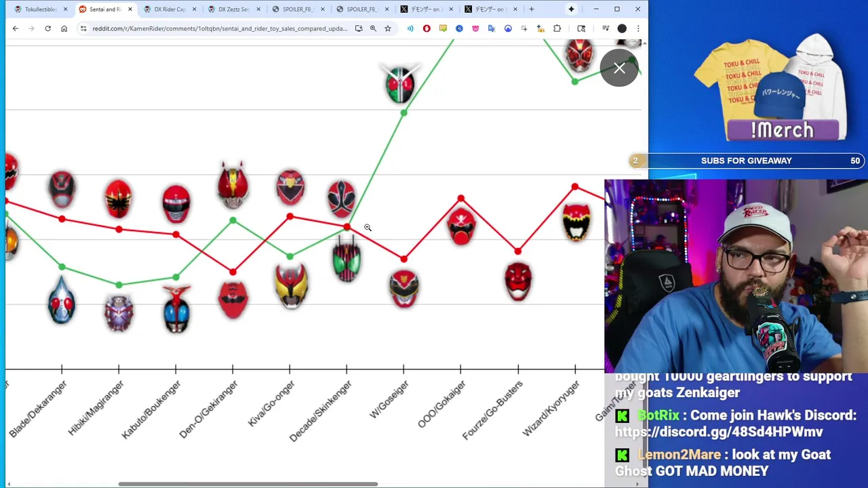Click the 'Kabuto/Boukenger' axis label
868x488 pixels.
(x=151, y=409)
